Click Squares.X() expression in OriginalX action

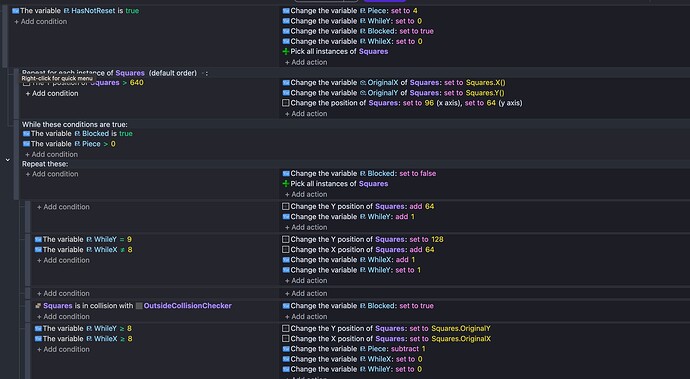coord(485,83)
